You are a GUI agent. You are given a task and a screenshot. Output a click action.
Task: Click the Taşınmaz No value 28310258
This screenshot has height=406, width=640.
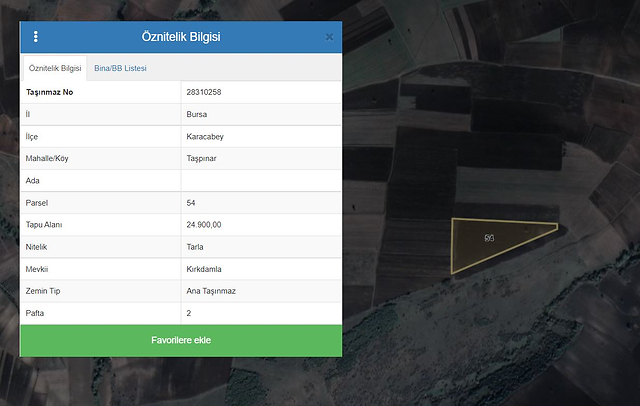(x=204, y=92)
